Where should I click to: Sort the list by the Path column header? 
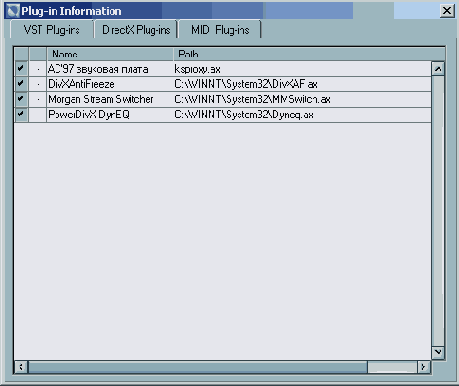pyautogui.click(x=309, y=54)
